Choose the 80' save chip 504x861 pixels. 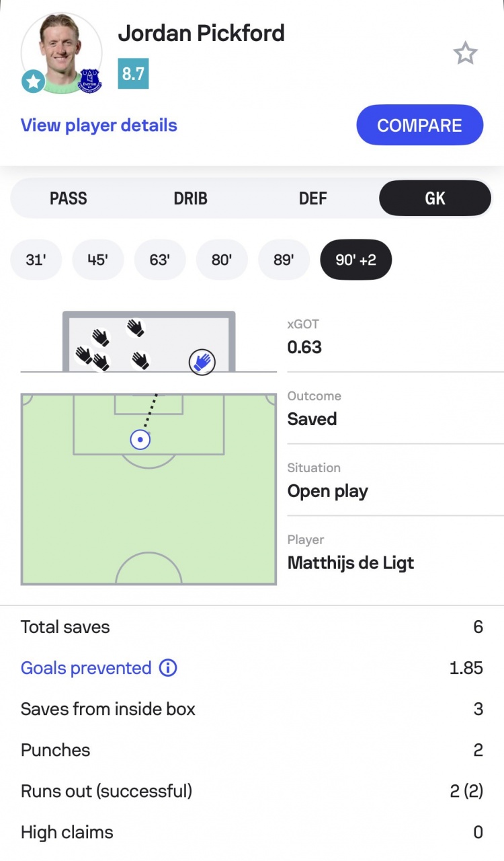tap(222, 260)
